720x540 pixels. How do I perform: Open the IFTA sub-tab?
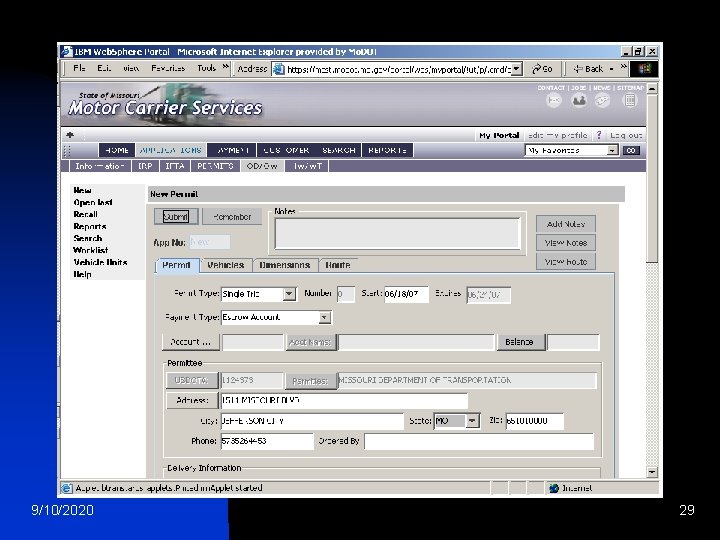175,166
